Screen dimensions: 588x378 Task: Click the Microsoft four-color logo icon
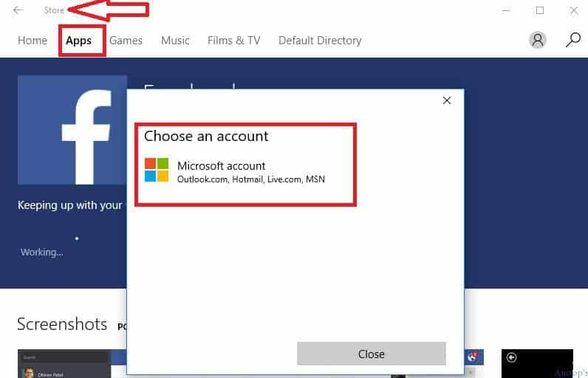(x=157, y=170)
